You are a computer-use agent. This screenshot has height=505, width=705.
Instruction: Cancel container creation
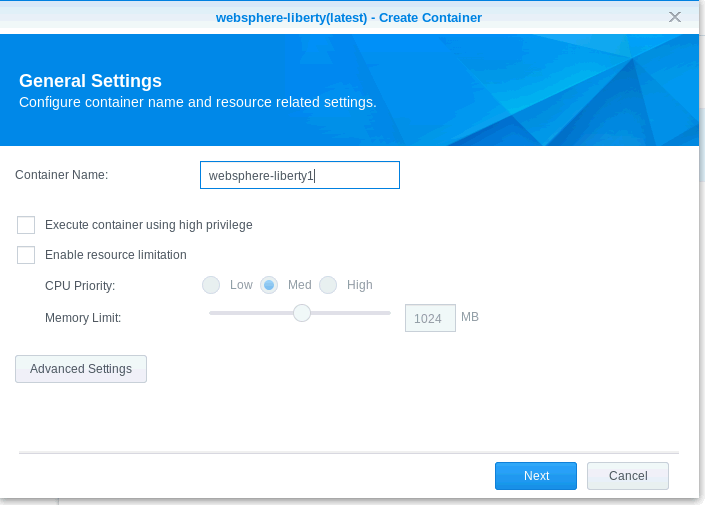point(628,476)
